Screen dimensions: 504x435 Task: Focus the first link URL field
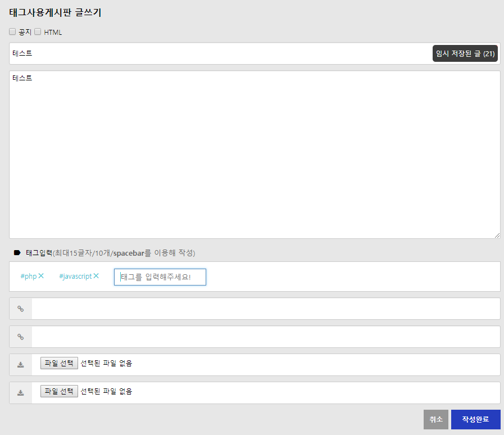[265, 309]
